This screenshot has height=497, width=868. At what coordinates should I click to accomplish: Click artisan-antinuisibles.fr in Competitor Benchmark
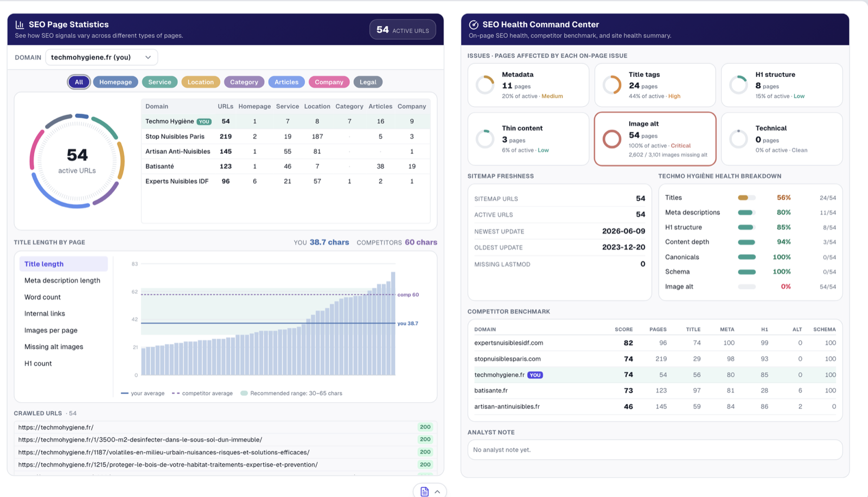pyautogui.click(x=507, y=406)
